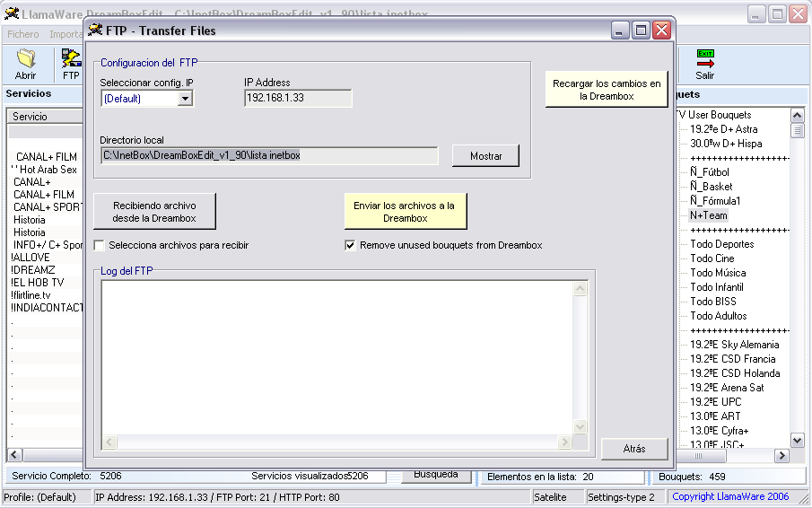This screenshot has height=508, width=812.
Task: Click the IP Address field 192.168.1.33
Action: (298, 98)
